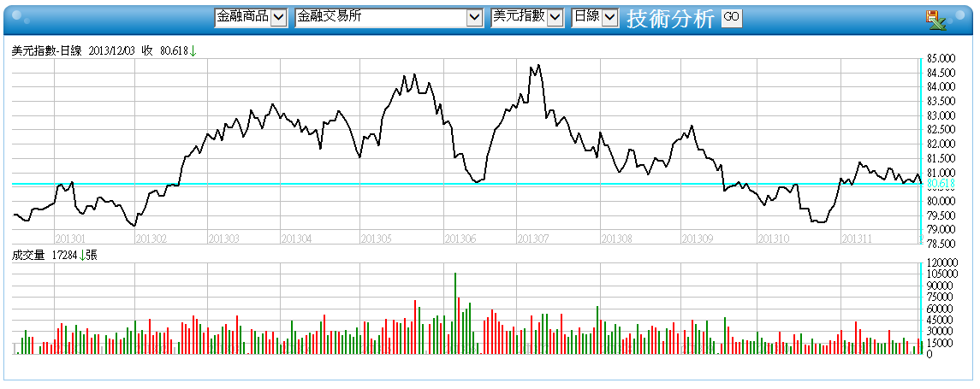The height and width of the screenshot is (389, 980).
Task: Click the 成交量 volume label
Action: coord(28,254)
